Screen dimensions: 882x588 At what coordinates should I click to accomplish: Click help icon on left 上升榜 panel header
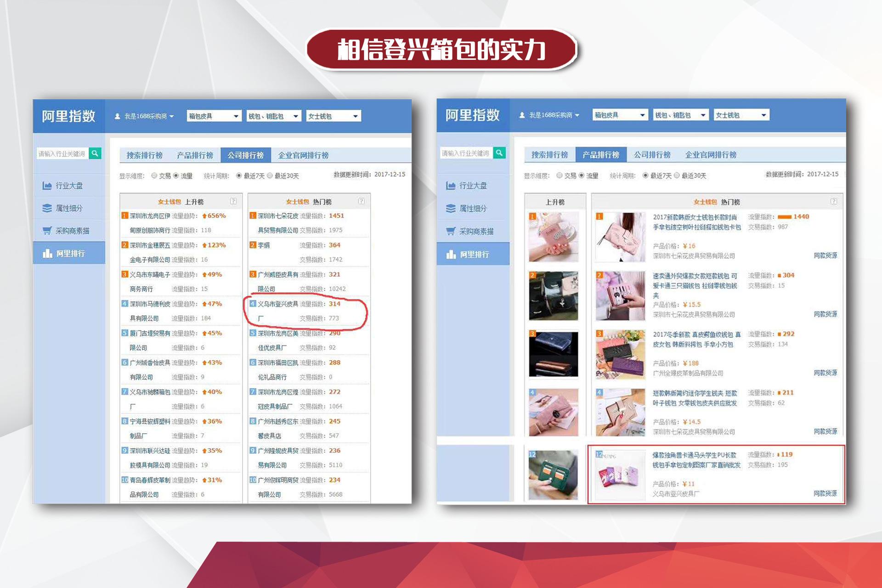233,201
